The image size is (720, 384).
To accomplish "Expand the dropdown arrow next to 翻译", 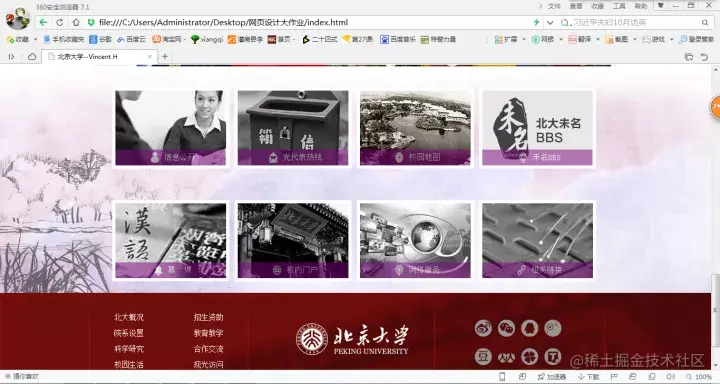I will point(597,40).
